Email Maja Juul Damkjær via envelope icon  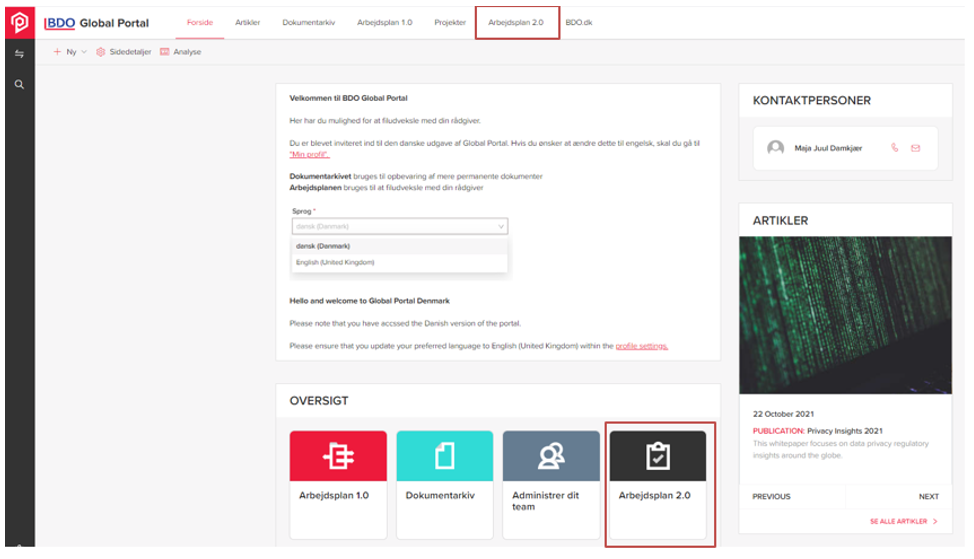coord(916,148)
